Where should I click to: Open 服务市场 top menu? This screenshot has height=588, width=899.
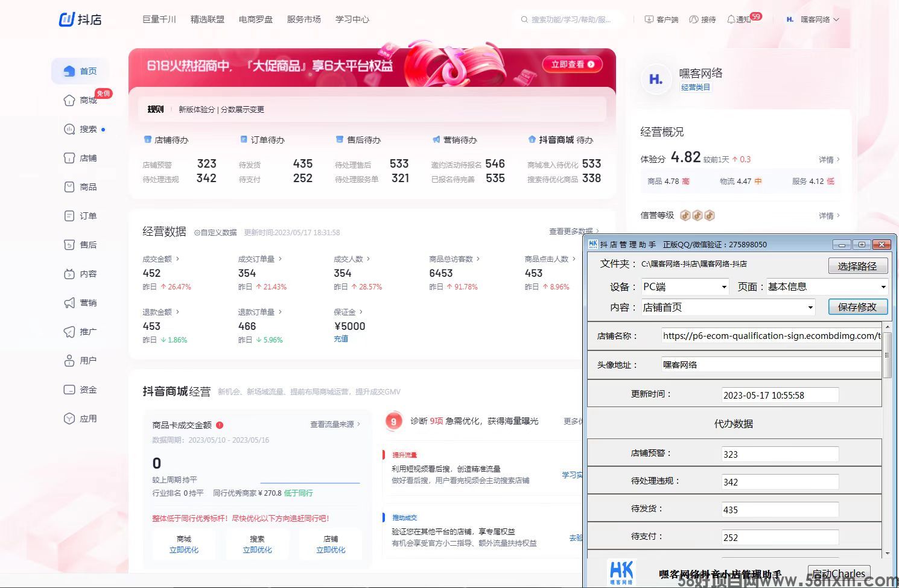[304, 19]
